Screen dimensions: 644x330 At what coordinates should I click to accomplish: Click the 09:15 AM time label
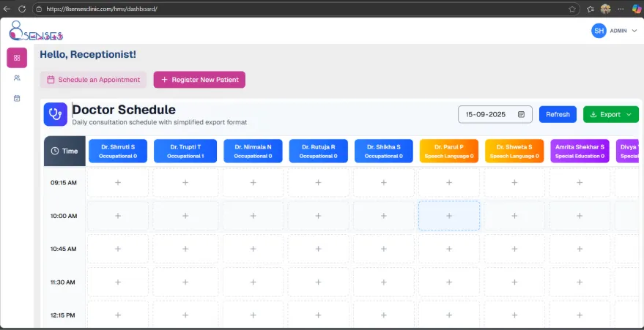[64, 183]
